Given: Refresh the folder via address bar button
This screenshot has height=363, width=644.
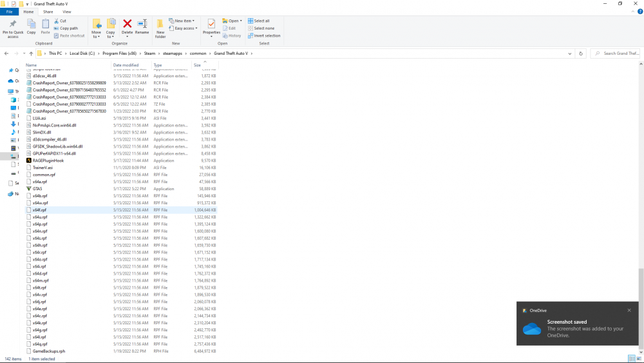Looking at the screenshot, I should point(581,54).
